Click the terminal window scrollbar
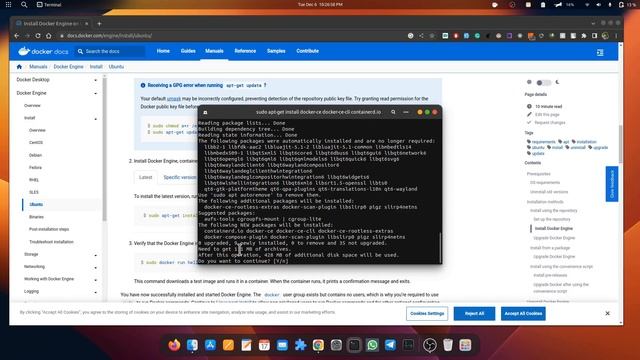640x360 pixels. point(440,247)
